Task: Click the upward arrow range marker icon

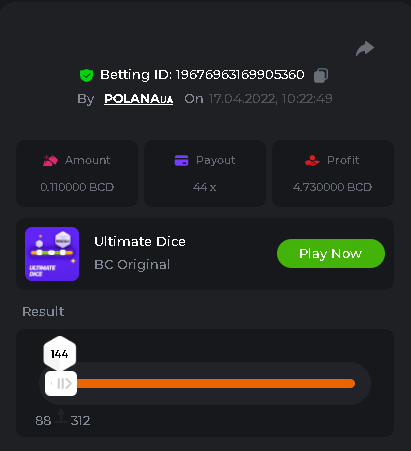Action: 61,416
